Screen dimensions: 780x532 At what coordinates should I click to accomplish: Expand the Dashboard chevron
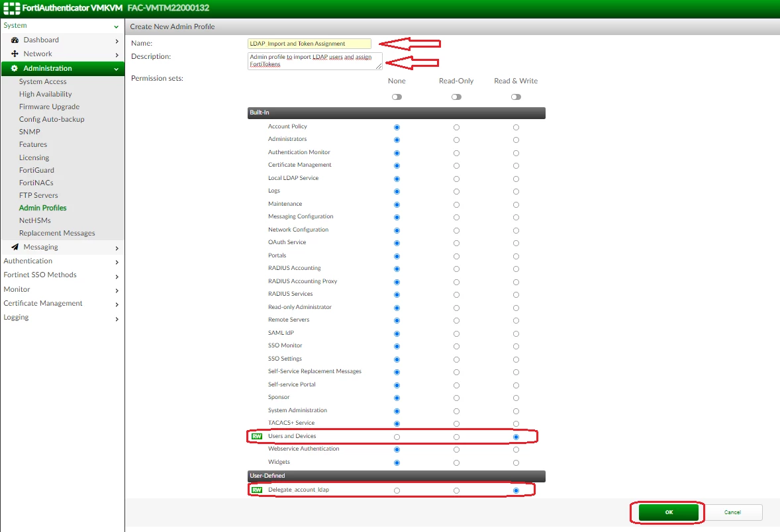[x=117, y=41]
